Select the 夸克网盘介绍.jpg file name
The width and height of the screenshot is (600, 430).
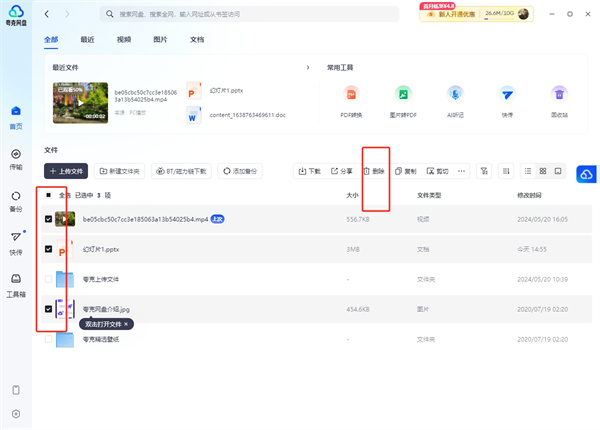click(106, 309)
